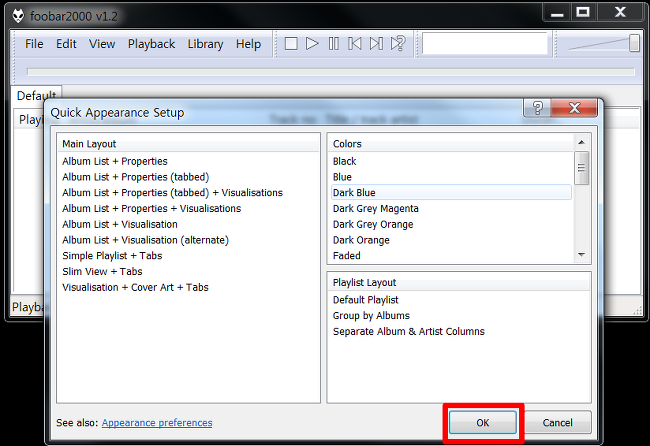Adjust the volume slider in toolbar
This screenshot has height=446, width=650.
[x=634, y=43]
